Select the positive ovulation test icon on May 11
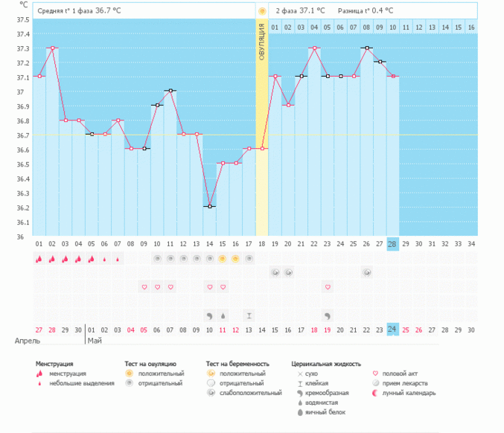The width and height of the screenshot is (504, 433). pyautogui.click(x=223, y=259)
